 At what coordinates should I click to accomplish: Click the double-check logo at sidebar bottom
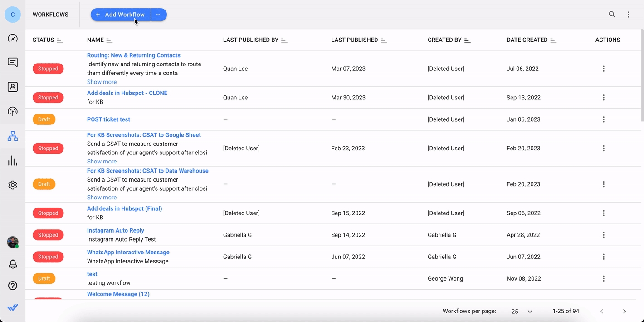13,307
